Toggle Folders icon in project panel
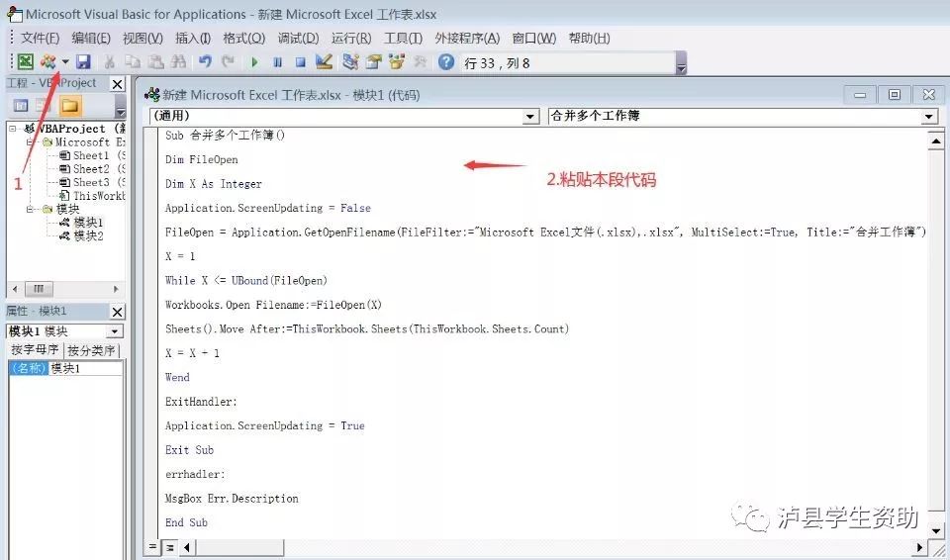This screenshot has width=950, height=560. (x=69, y=106)
